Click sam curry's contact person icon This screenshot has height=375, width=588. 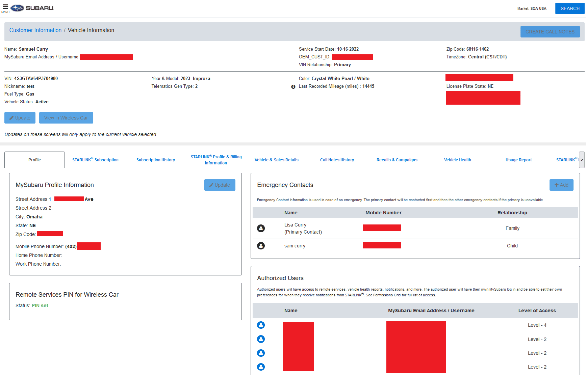[x=261, y=246]
